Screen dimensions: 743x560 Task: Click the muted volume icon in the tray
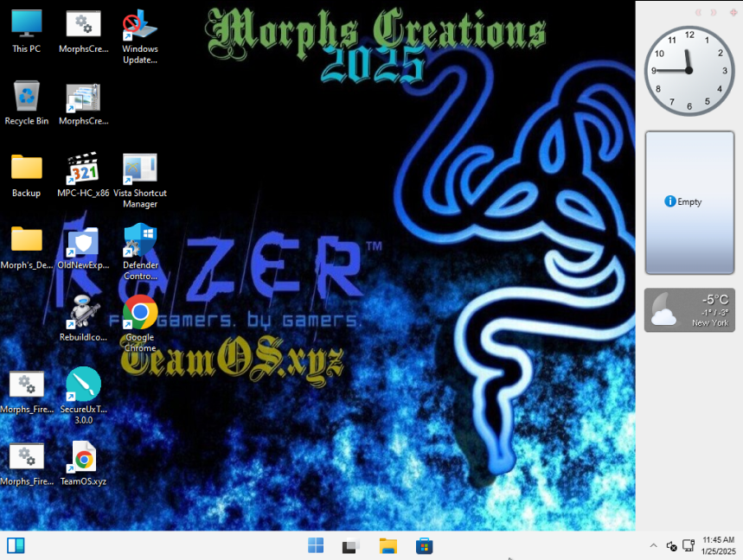click(x=671, y=546)
